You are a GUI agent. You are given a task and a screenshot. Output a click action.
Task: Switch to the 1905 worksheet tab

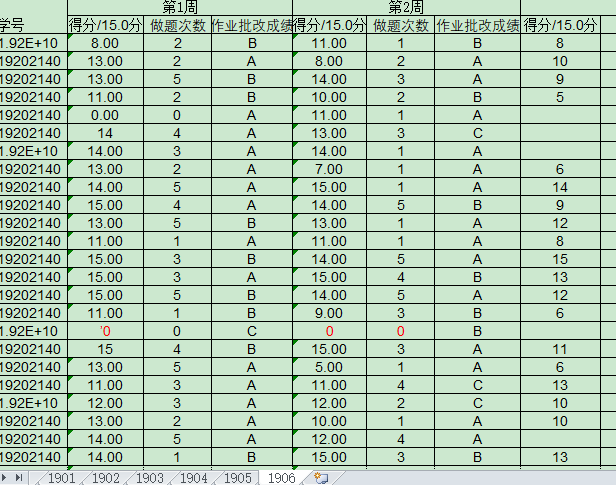pyautogui.click(x=237, y=478)
